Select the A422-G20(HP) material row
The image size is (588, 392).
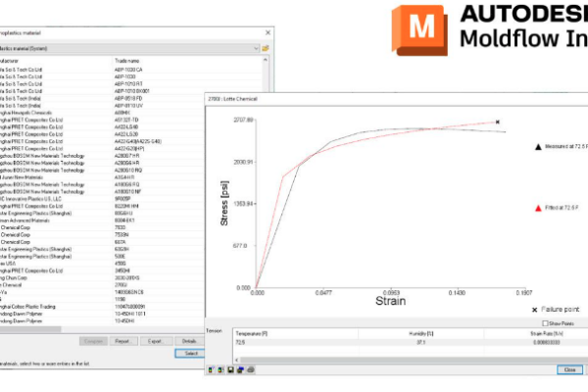(102, 149)
